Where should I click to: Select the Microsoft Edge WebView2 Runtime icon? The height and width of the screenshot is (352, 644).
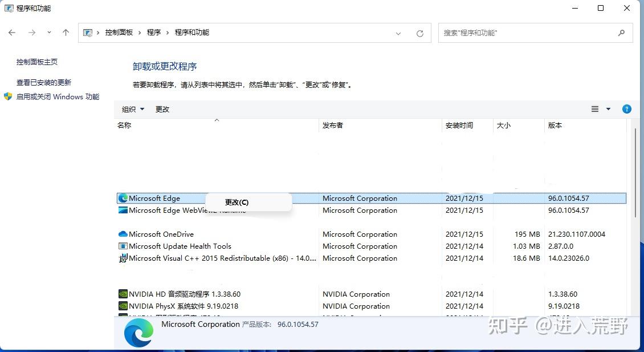123,210
